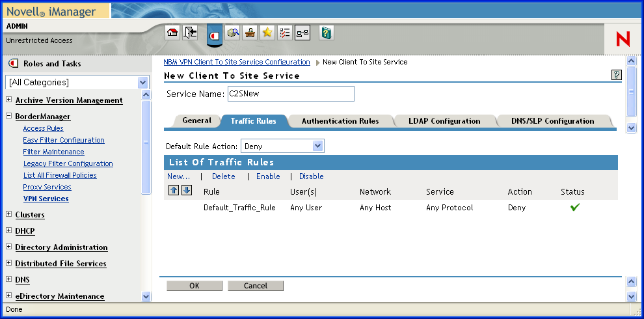
Task: Click the Archive Version Management heading
Action: 69,100
